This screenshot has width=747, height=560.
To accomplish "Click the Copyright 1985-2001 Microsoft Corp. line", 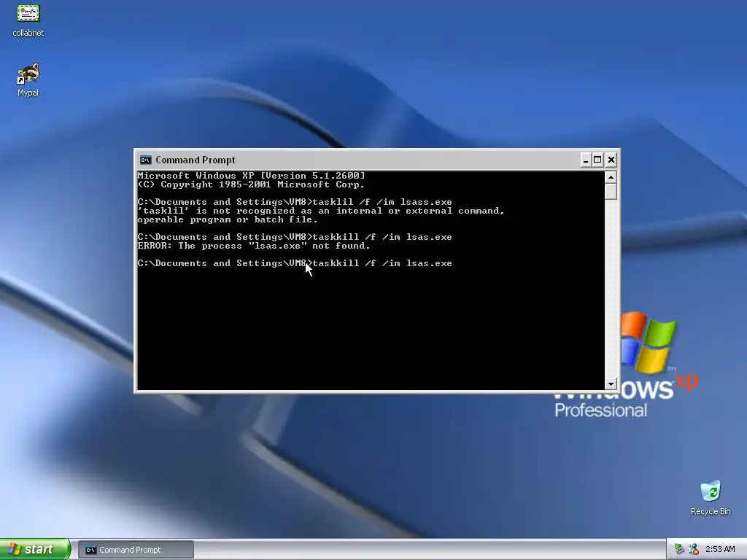I will [252, 184].
